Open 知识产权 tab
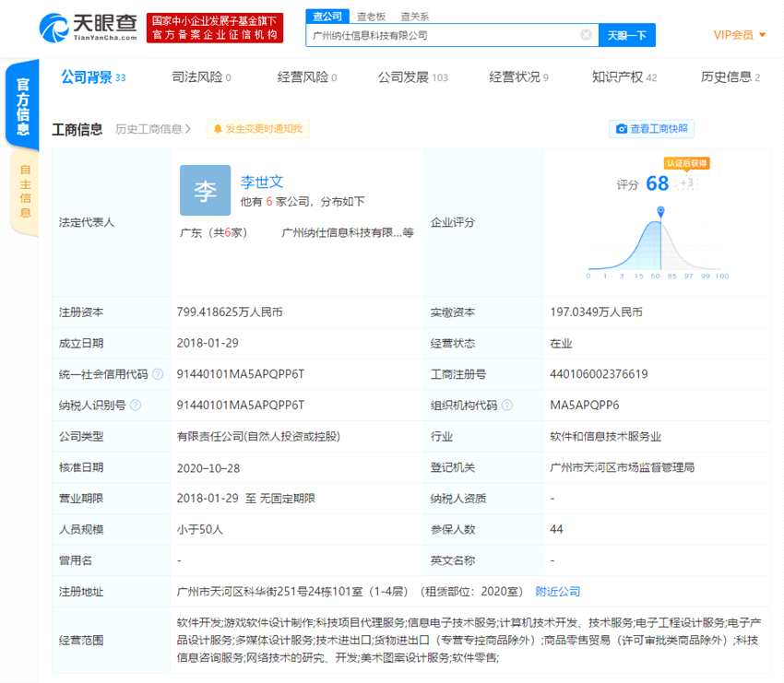This screenshot has width=784, height=683. click(x=624, y=77)
